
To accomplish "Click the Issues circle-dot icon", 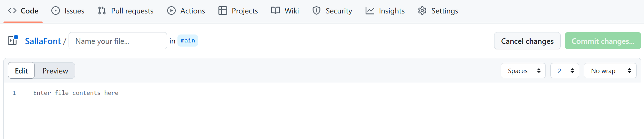I will [55, 11].
